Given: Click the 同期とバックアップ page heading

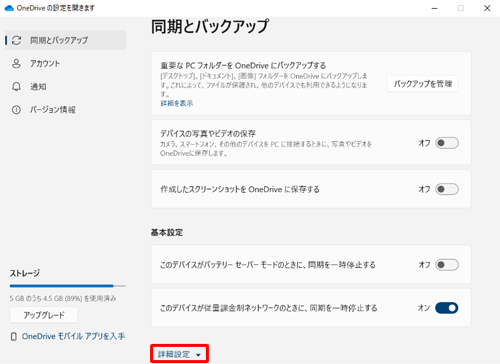Looking at the screenshot, I should click(210, 27).
